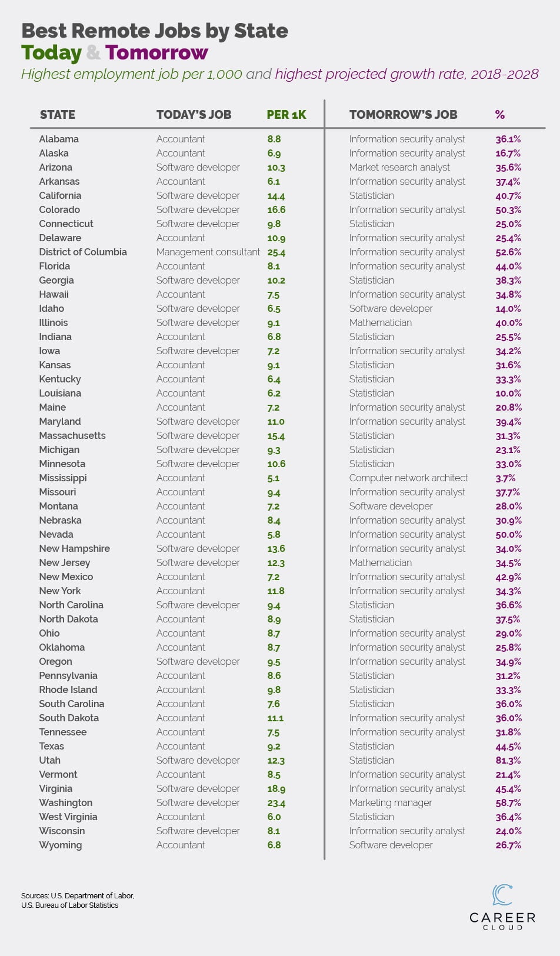Click the 'Computer network architect' entry
The image size is (560, 956).
[408, 478]
